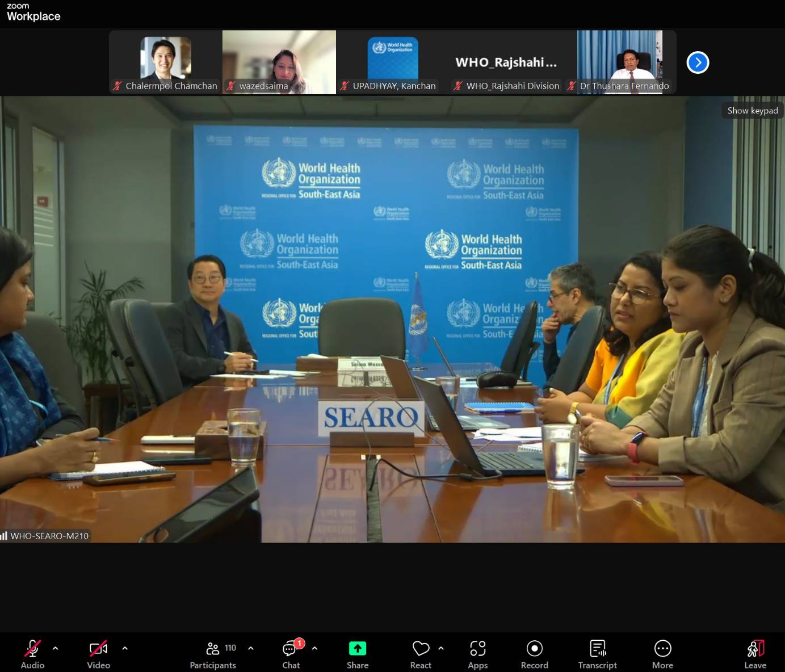
Task: Expand audio settings arrow next to Audio
Action: pyautogui.click(x=56, y=648)
